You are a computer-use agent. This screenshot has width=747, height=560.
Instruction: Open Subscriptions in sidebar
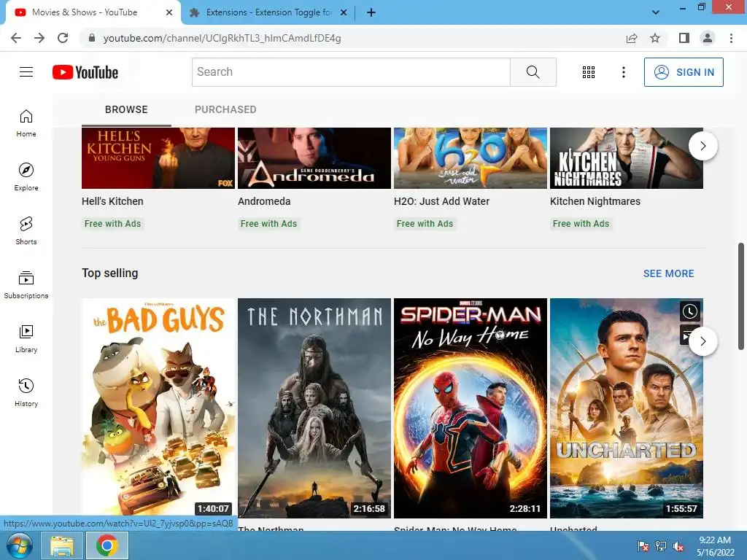pyautogui.click(x=26, y=285)
